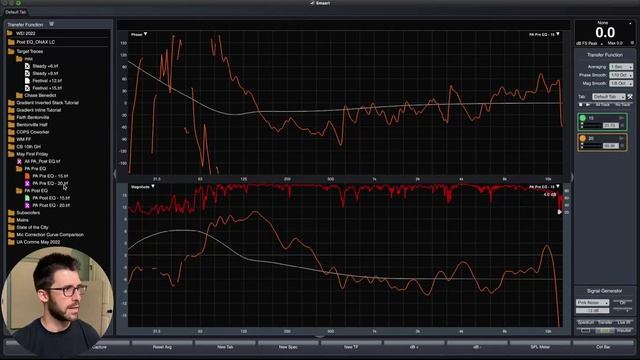Open the Transfer Function data bar menu icon
Screen dimensions: 640x360
[52, 24]
